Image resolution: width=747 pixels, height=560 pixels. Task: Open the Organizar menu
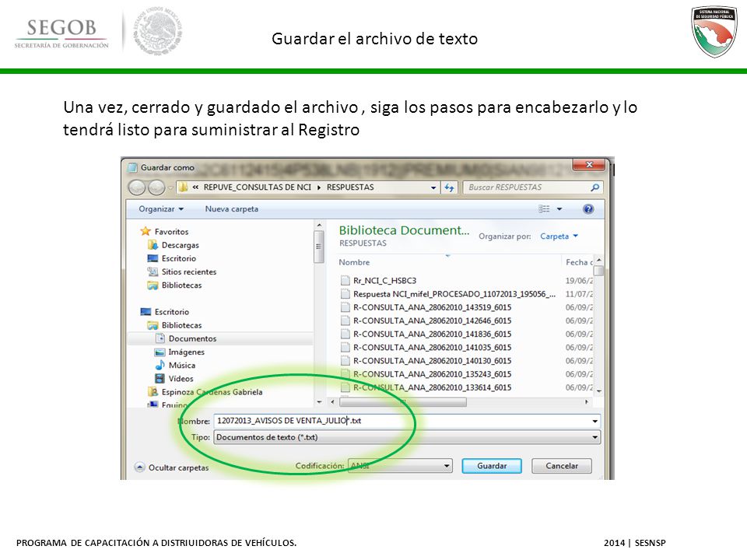[x=161, y=209]
